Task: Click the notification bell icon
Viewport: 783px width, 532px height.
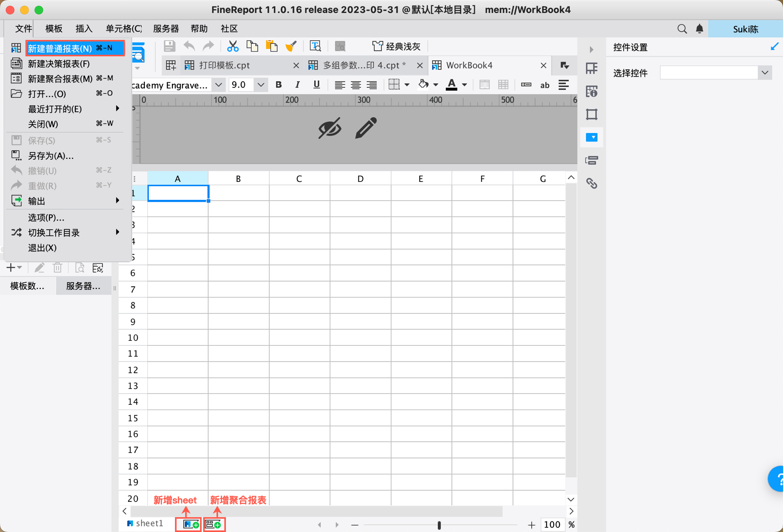Action: pyautogui.click(x=700, y=29)
